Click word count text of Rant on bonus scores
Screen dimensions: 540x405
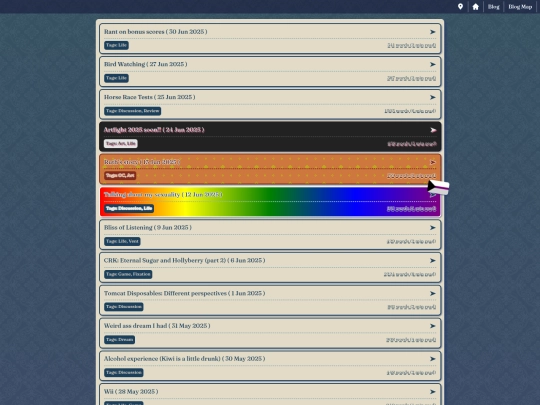coord(412,45)
